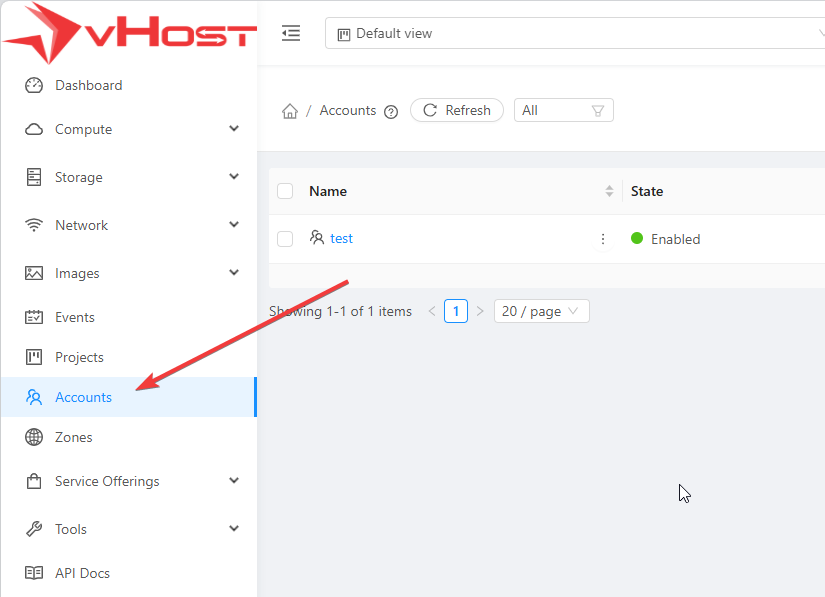This screenshot has height=597, width=825.
Task: Open the Default view project dropdown
Action: (x=575, y=33)
